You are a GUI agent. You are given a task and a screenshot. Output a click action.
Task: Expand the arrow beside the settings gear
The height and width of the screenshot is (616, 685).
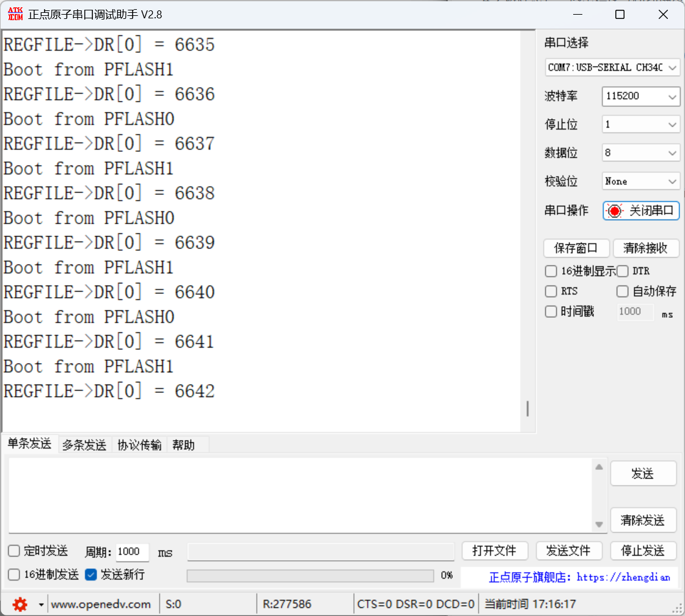click(x=41, y=604)
